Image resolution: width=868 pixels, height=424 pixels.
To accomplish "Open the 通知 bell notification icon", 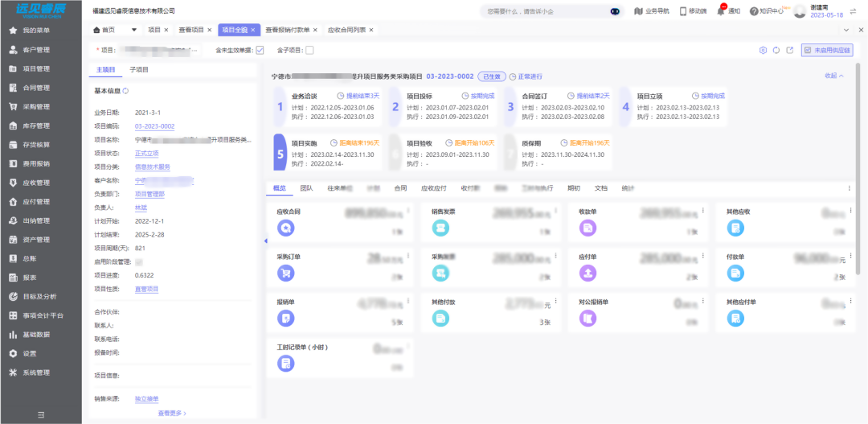I will point(721,11).
